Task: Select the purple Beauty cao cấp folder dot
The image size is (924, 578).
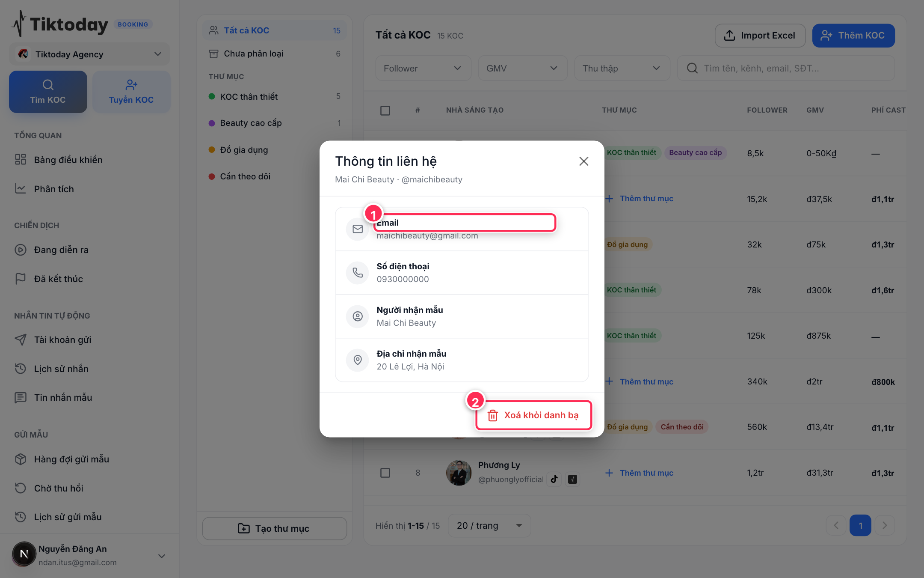Action: (x=211, y=123)
